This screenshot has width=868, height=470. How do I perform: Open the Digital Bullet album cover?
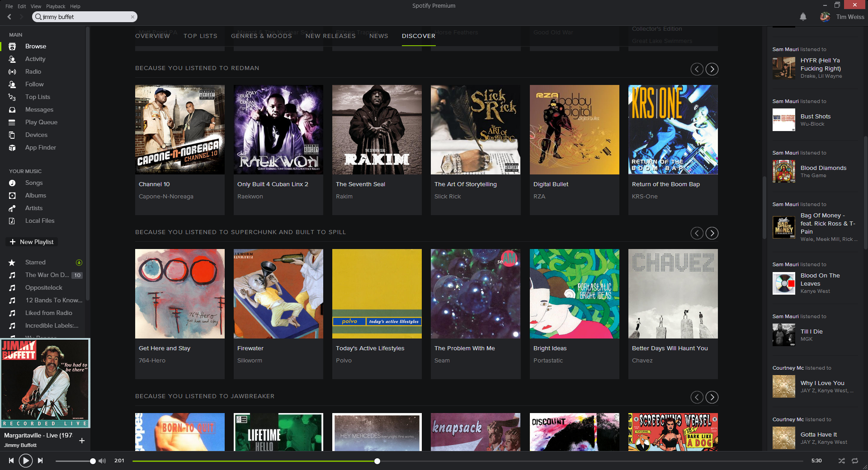coord(574,130)
